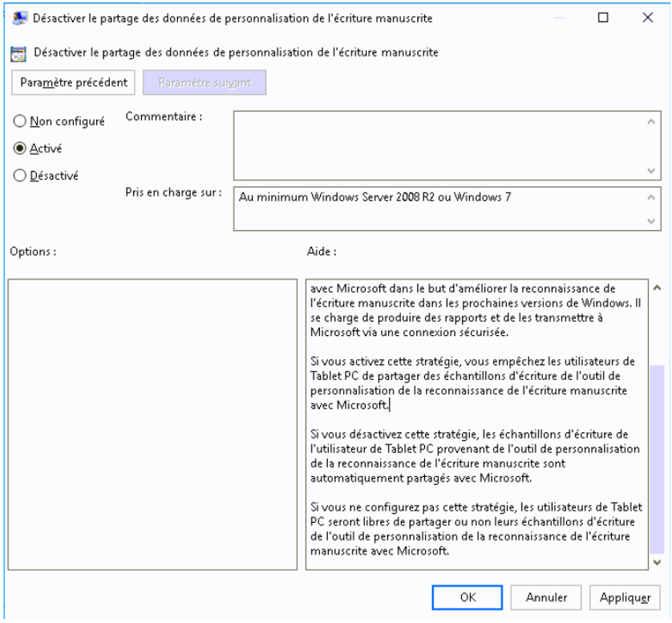The height and width of the screenshot is (623, 672).
Task: Apply changes with the Appliquer button
Action: pos(625,597)
